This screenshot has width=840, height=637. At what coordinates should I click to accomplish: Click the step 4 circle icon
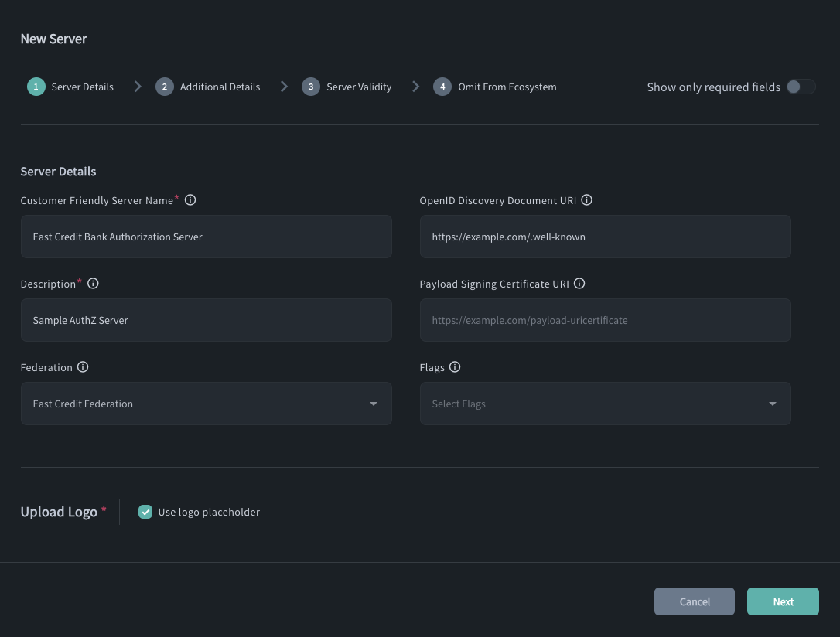442,87
